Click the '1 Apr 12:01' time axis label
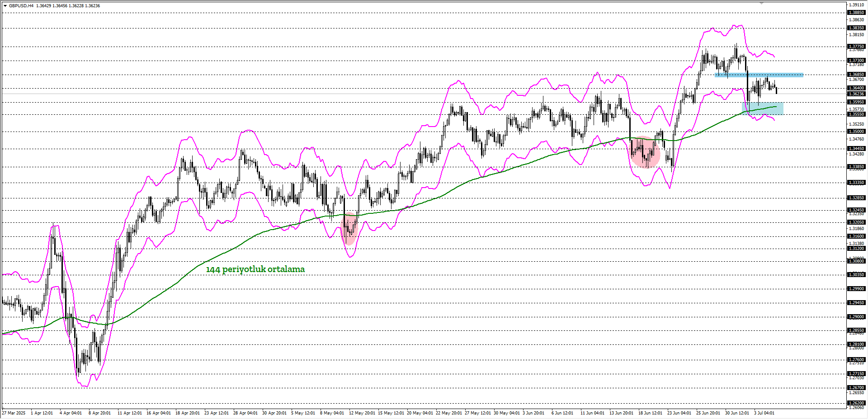 point(42,413)
